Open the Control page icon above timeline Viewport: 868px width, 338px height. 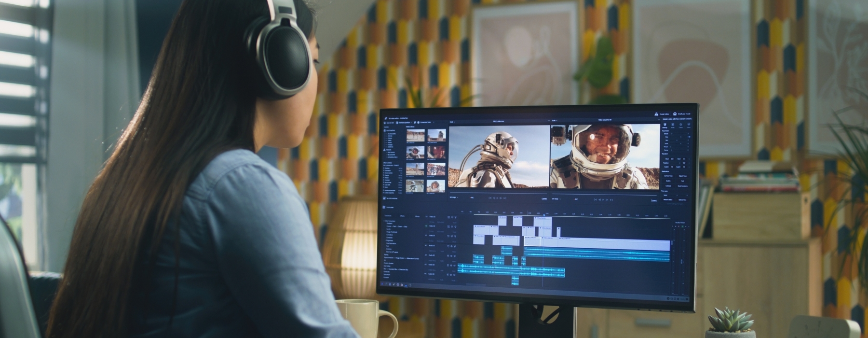click(x=384, y=207)
